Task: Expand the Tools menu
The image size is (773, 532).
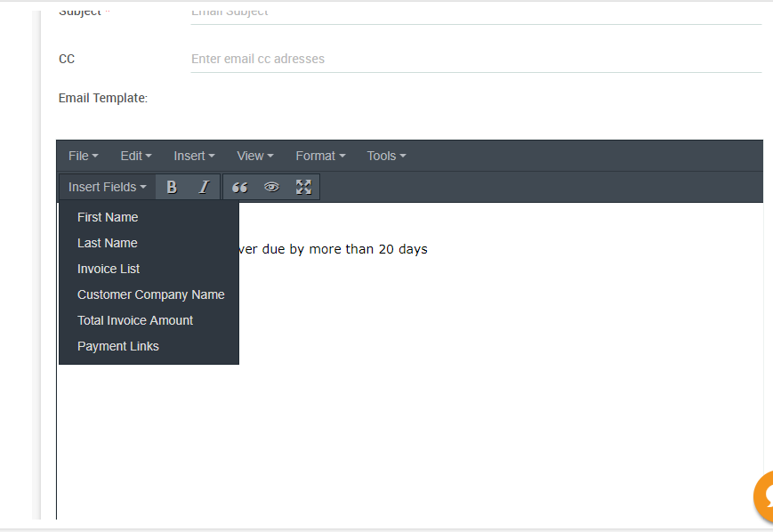Action: coord(386,156)
